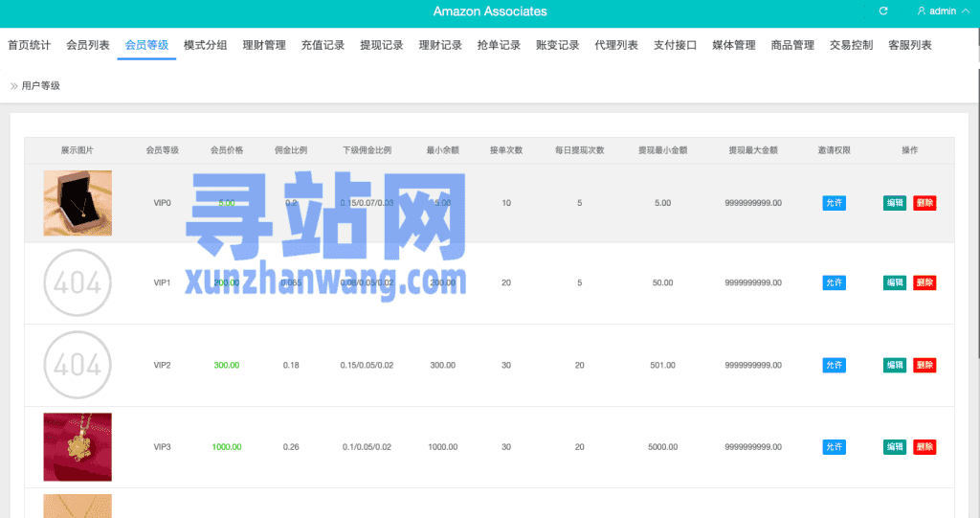
Task: Click 允许 badge in VIP1 row
Action: pyautogui.click(x=834, y=282)
